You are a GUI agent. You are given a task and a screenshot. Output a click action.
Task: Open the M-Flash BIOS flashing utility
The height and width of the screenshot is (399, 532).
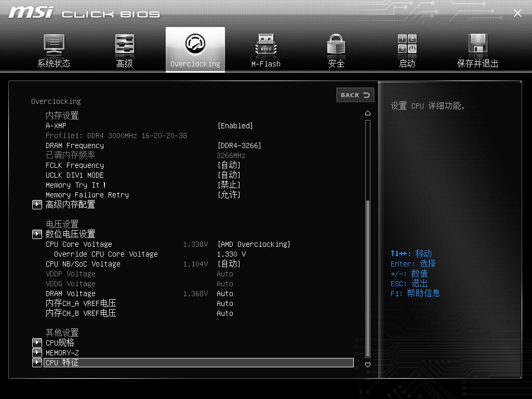coord(265,49)
